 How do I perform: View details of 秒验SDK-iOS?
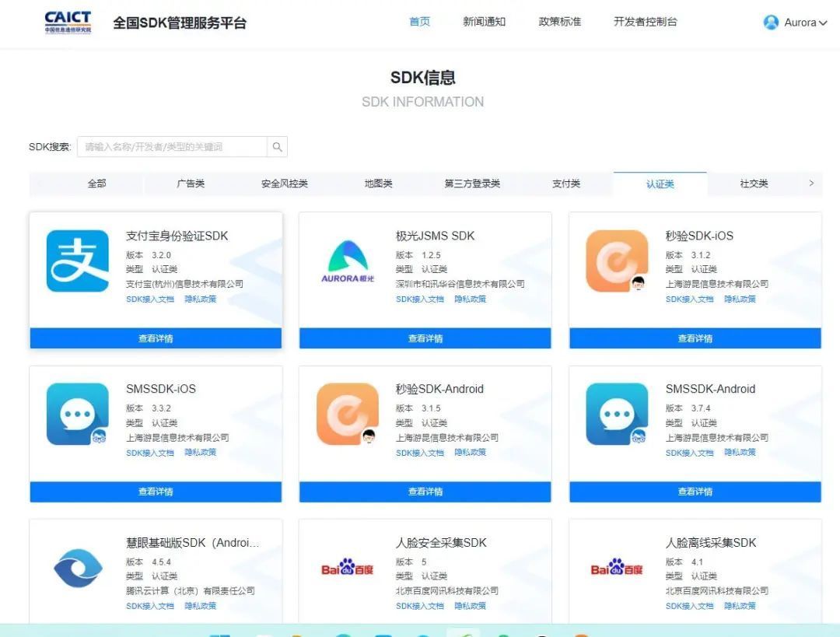(x=695, y=338)
